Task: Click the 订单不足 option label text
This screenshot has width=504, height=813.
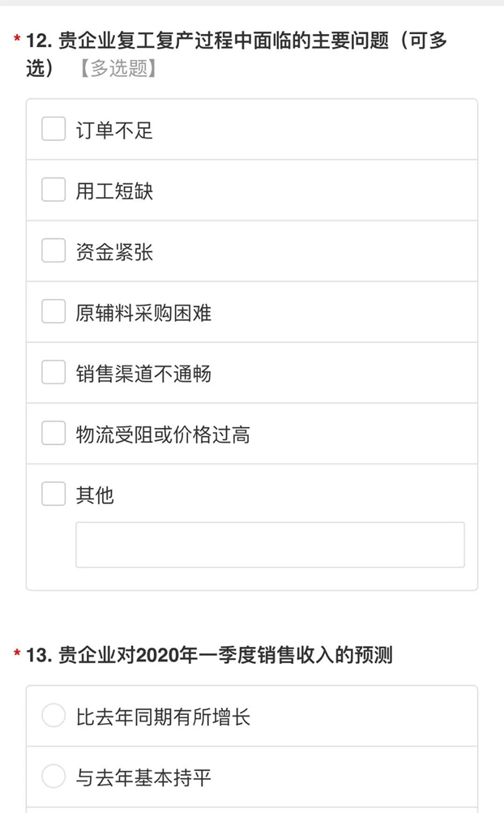Action: tap(114, 130)
